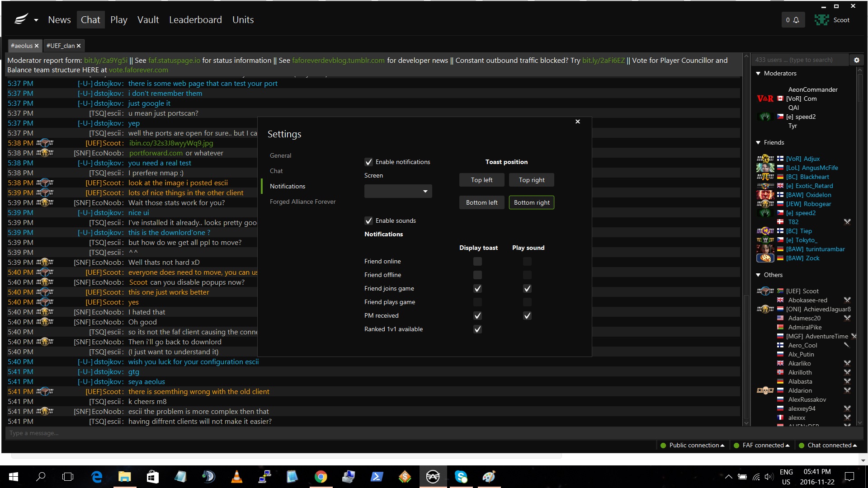Close the #aeolus channel tab
The height and width of the screenshot is (488, 868).
37,46
